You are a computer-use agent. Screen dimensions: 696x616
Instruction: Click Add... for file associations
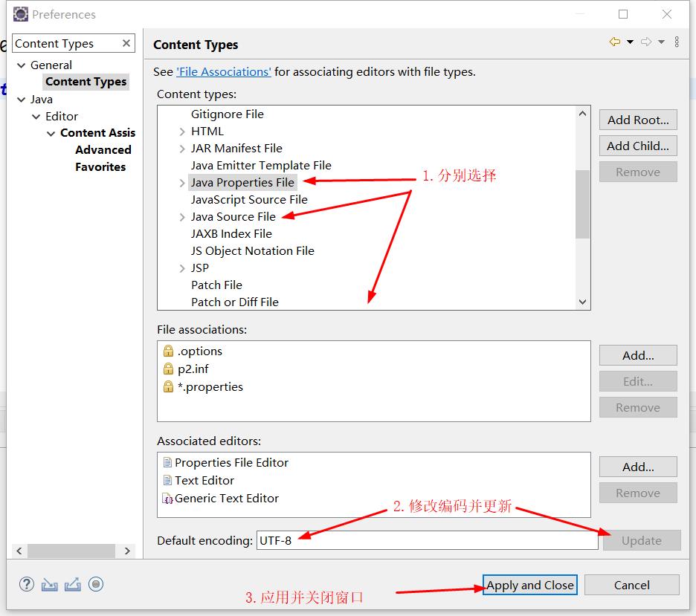638,356
